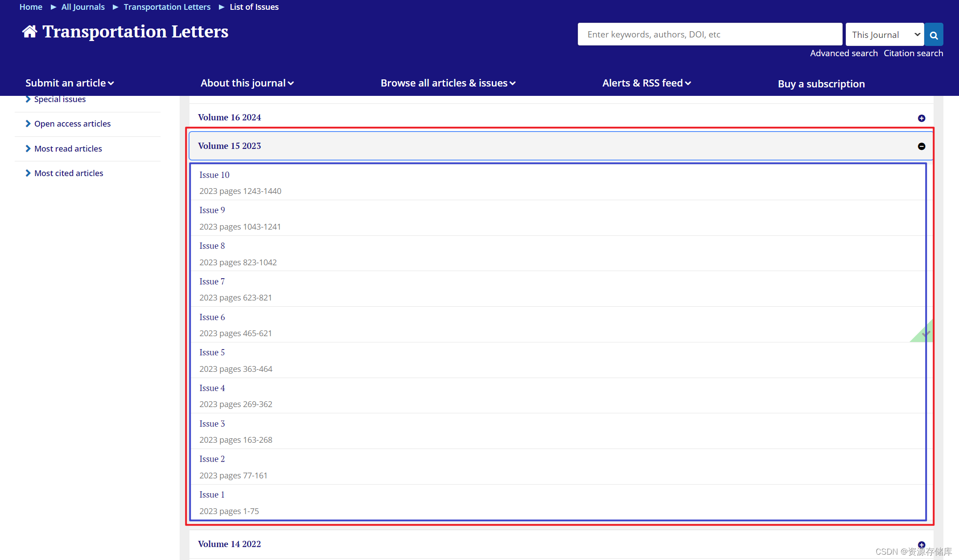Screen dimensions: 959x560
Task: Click chevron next to Most read articles
Action: click(28, 148)
